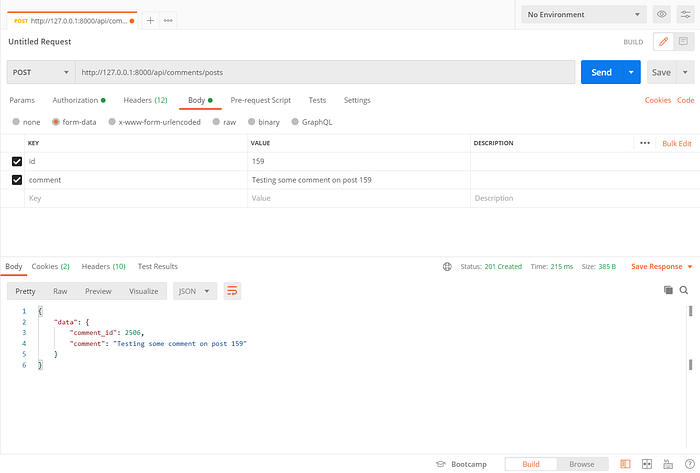700x473 pixels.
Task: Open the JSON format dropdown
Action: [195, 291]
